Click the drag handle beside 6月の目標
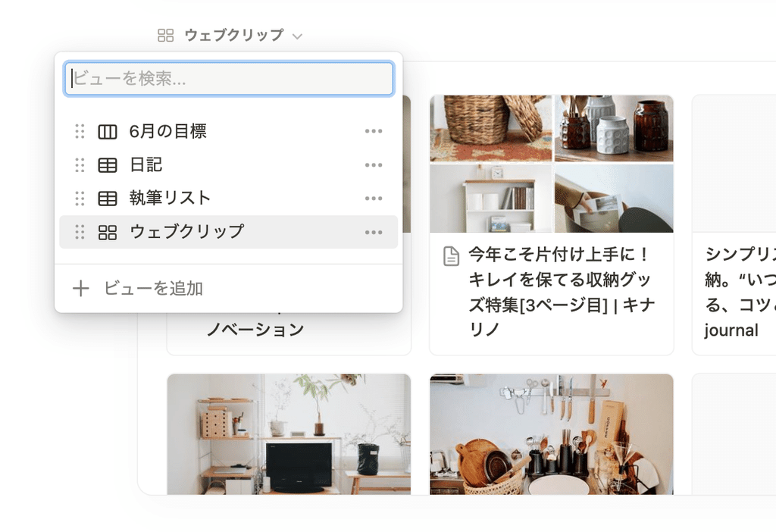This screenshot has height=532, width=776. 80,132
